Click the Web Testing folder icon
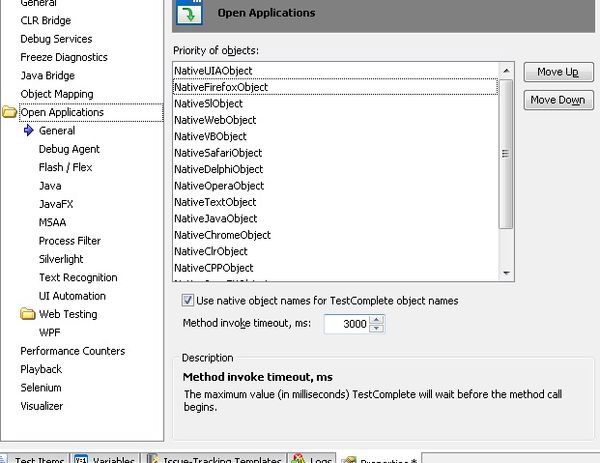 (28, 314)
